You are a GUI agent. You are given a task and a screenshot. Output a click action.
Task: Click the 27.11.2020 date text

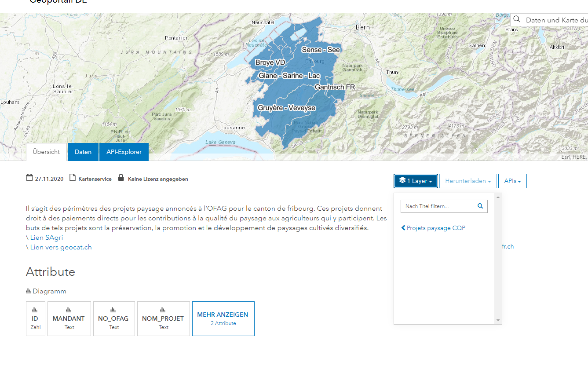(49, 179)
